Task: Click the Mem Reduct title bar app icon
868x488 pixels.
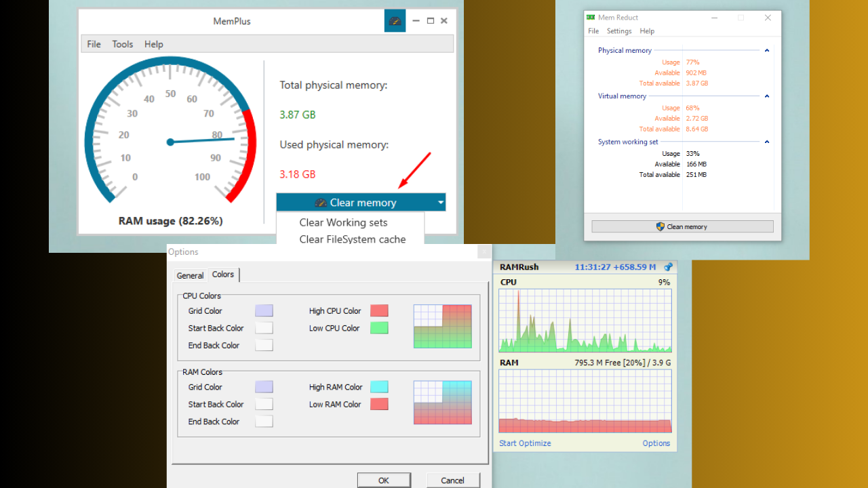Action: 591,18
